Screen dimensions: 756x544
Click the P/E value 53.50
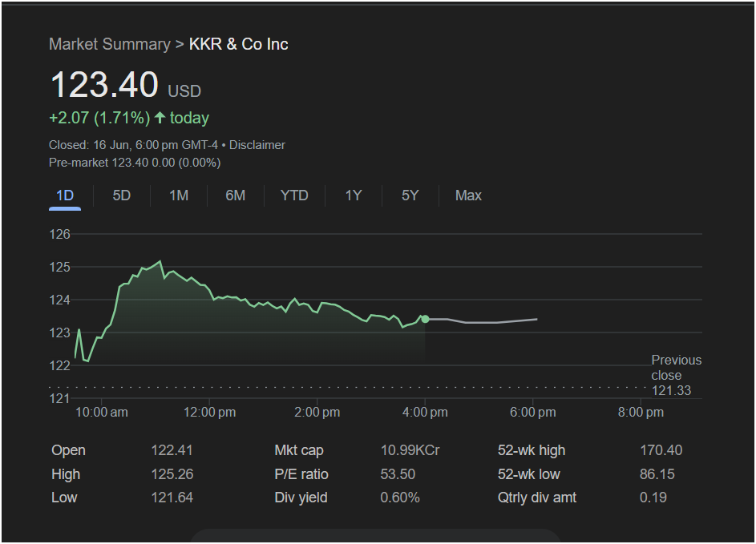(398, 474)
